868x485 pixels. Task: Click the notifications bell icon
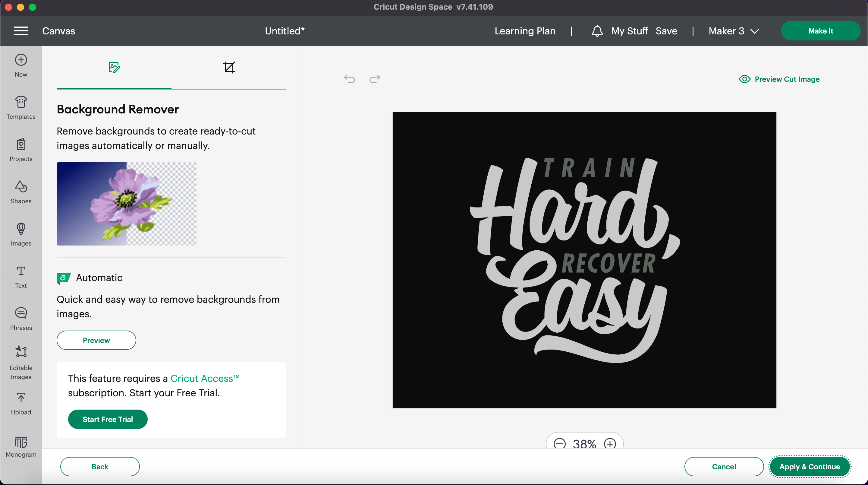[597, 31]
